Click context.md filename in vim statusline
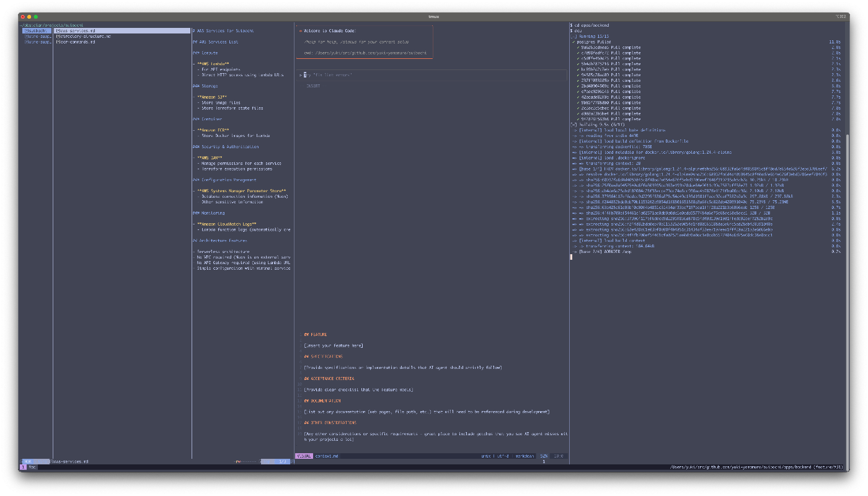868x496 pixels. tap(327, 456)
